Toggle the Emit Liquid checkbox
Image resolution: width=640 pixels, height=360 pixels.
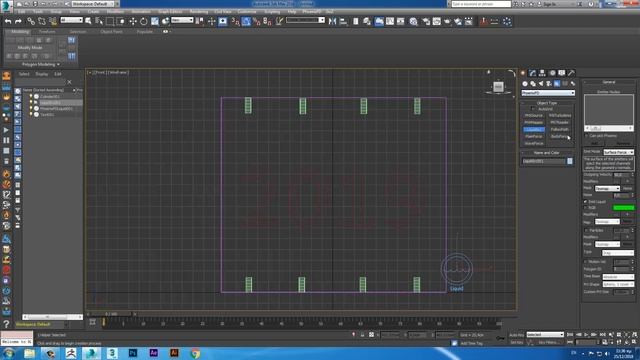586,202
